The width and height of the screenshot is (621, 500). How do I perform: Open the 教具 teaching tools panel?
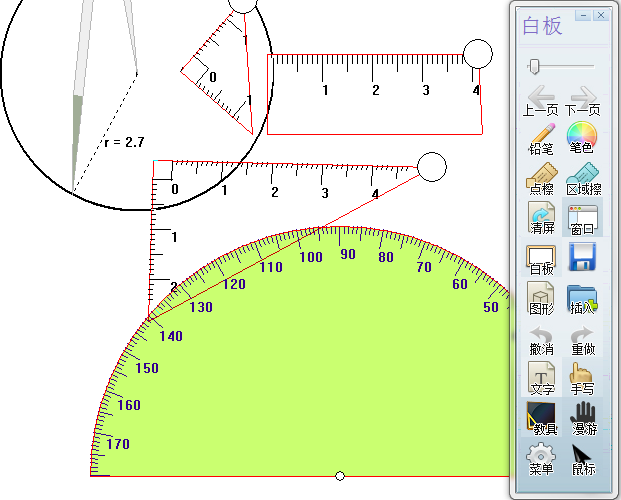click(x=541, y=419)
